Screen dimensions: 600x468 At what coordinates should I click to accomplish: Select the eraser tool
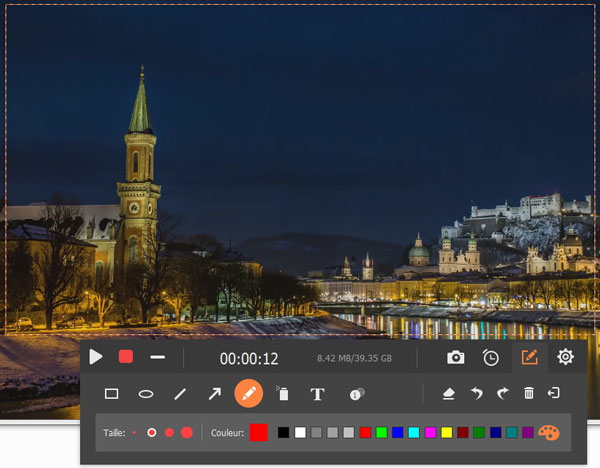click(x=448, y=394)
